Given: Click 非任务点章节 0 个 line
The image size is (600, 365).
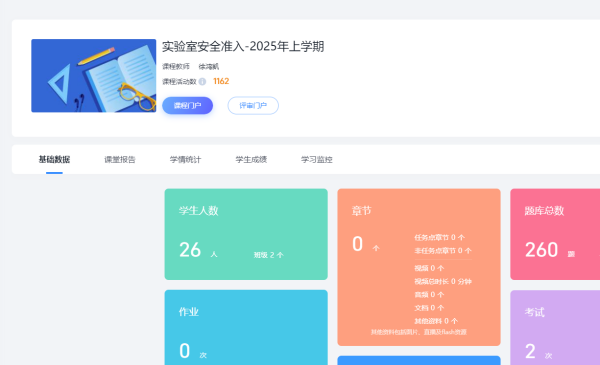Looking at the screenshot, I should pos(443,251).
